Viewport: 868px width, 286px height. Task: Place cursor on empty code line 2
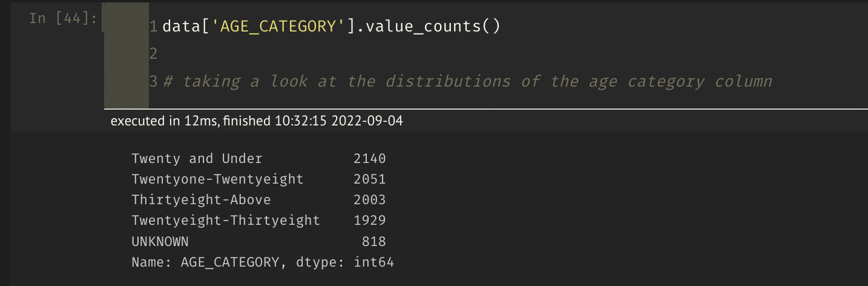[x=363, y=54]
